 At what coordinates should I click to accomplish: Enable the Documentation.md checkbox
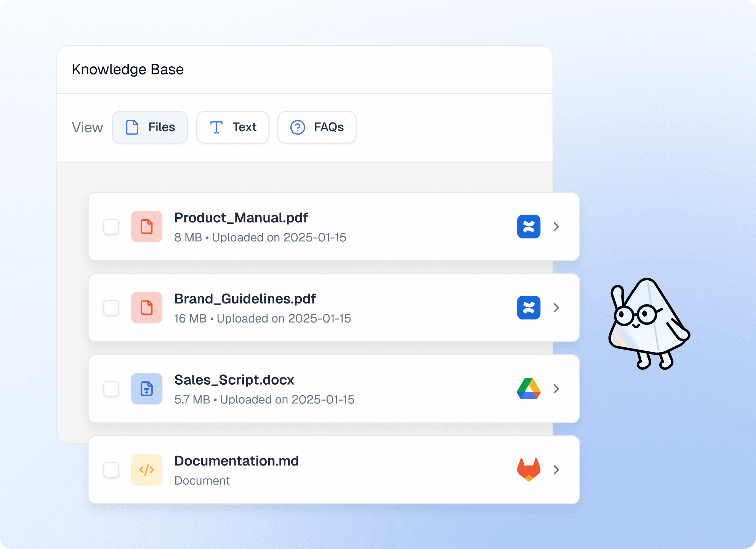[111, 469]
